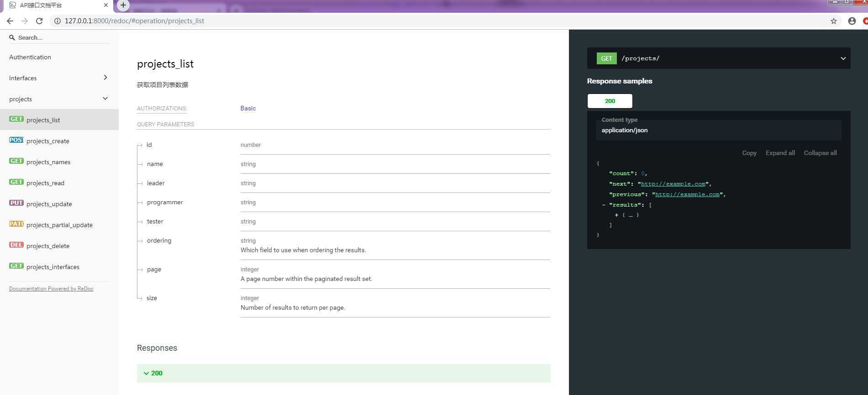Click the POST badge of projects_create
The width and height of the screenshot is (868, 395).
16,140
